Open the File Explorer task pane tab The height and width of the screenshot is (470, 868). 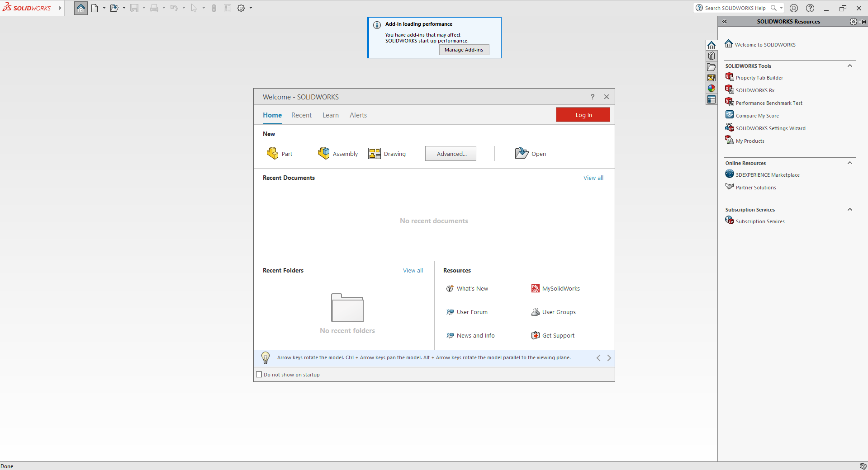pos(711,67)
